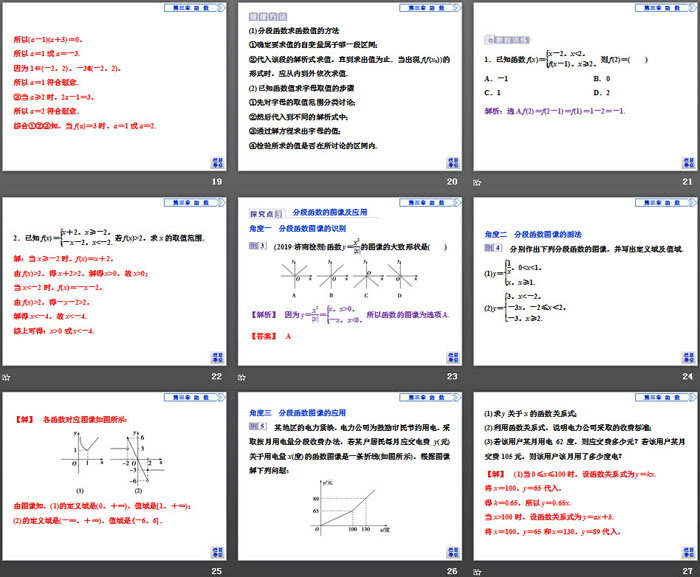Select slide 25 thumbnail with two solution graphs
The image size is (700, 577).
114,477
